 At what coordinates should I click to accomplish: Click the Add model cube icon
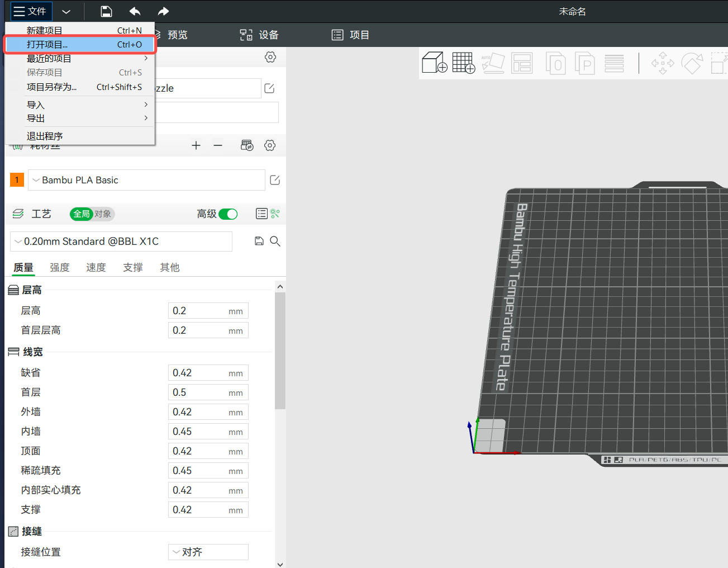coord(434,63)
